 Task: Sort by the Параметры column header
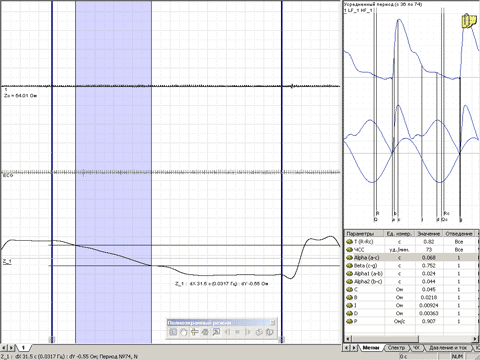pos(364,233)
